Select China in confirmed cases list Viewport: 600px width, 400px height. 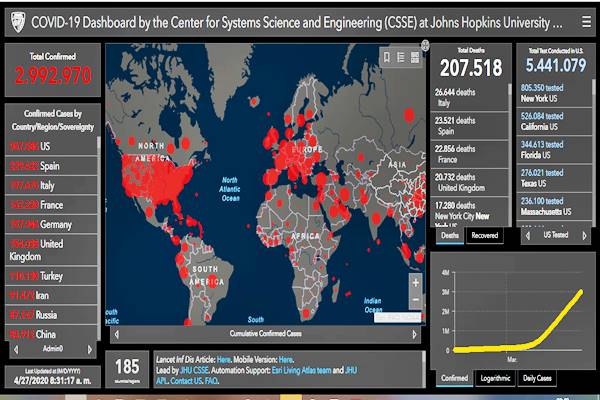[x=51, y=334]
